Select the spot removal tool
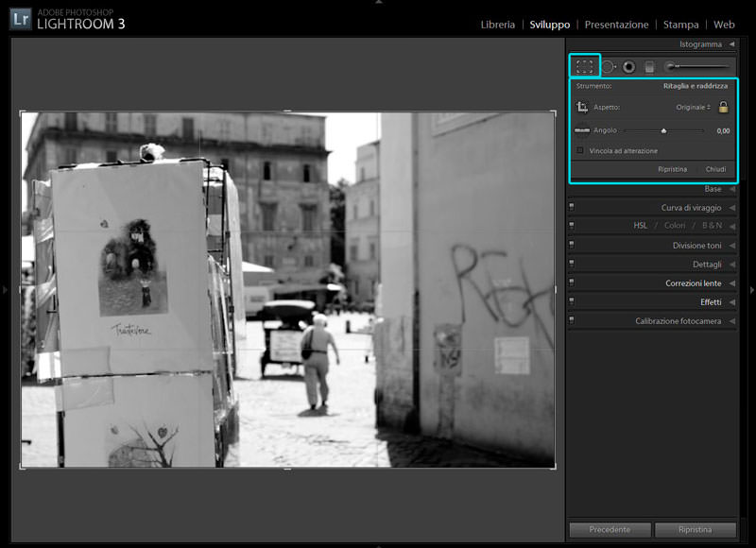The image size is (756, 548). coord(608,66)
